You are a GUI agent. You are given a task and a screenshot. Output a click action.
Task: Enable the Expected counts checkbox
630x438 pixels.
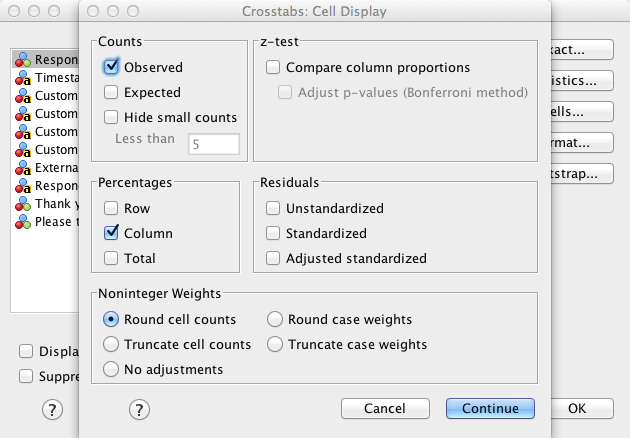[111, 92]
